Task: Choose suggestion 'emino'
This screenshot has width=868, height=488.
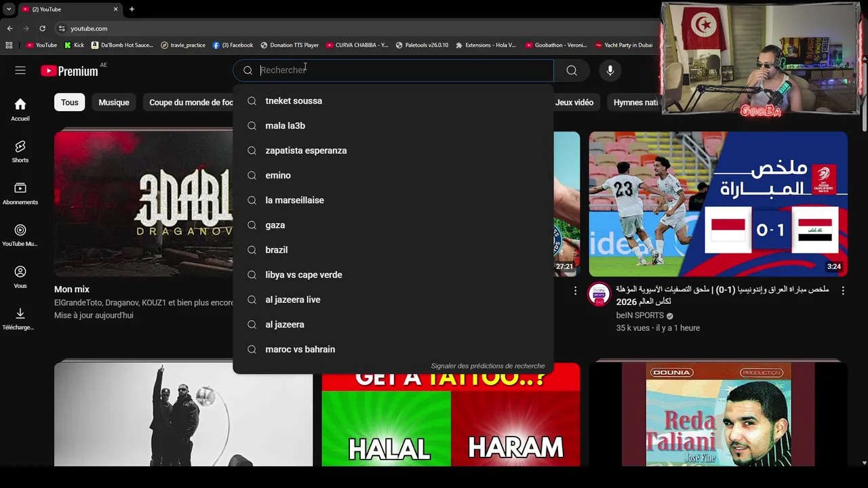Action: point(393,176)
